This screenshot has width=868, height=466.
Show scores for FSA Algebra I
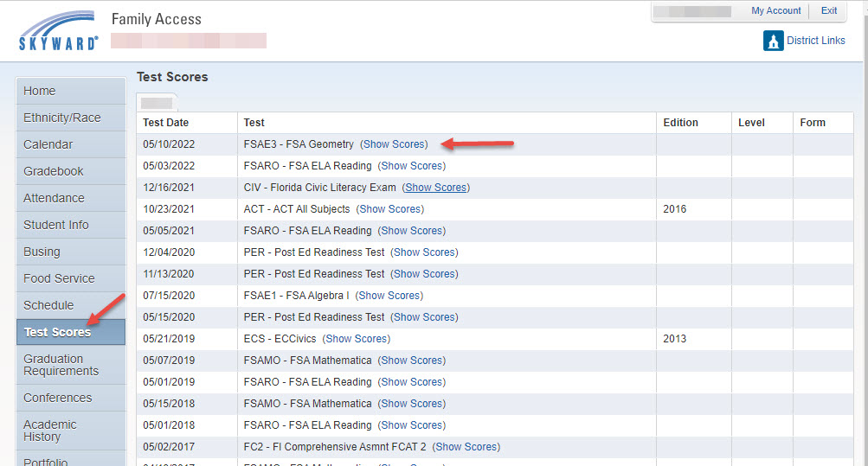tap(389, 296)
